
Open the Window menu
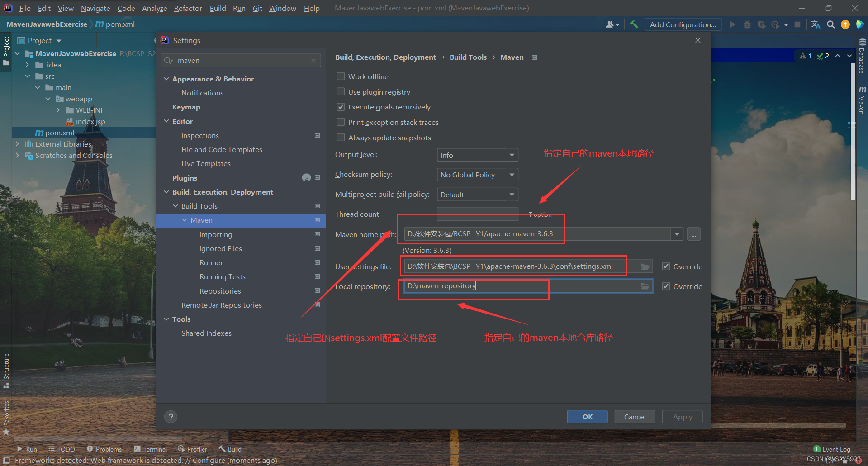282,8
